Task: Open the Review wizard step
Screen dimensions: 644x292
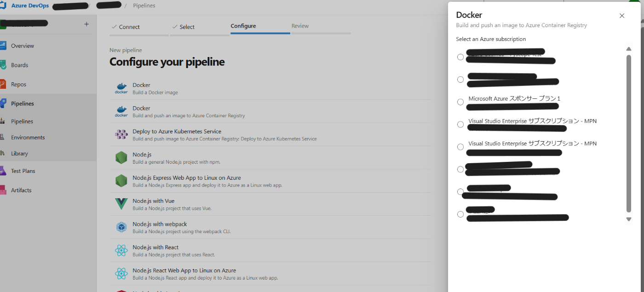Action: point(321,27)
